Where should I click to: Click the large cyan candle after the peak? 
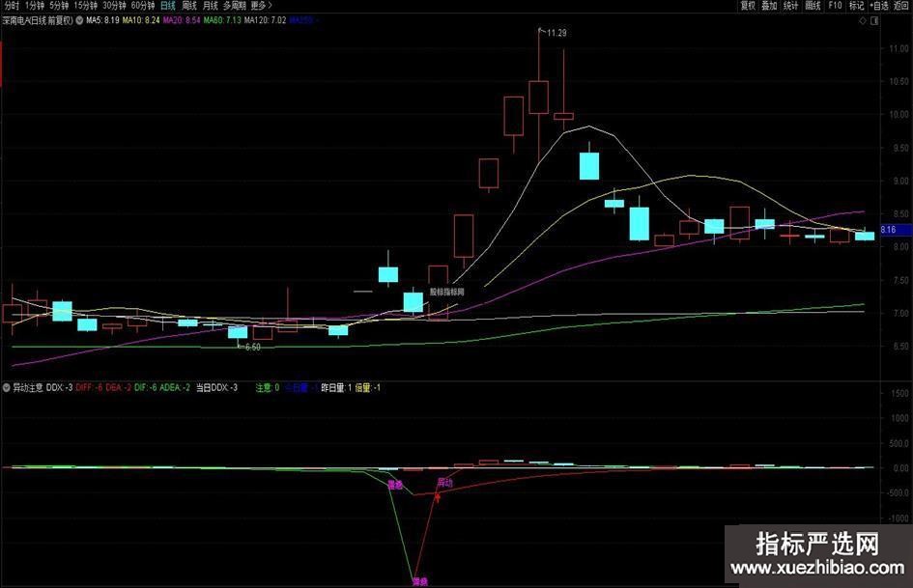(589, 165)
